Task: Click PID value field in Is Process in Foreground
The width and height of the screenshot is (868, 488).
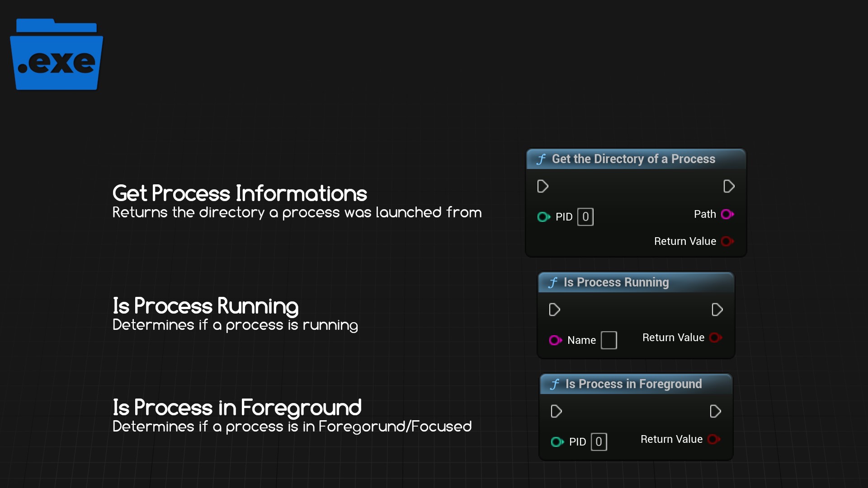Action: tap(599, 442)
